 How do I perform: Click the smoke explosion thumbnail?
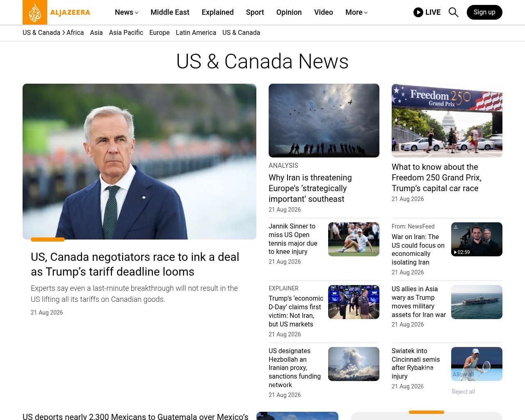(x=354, y=364)
